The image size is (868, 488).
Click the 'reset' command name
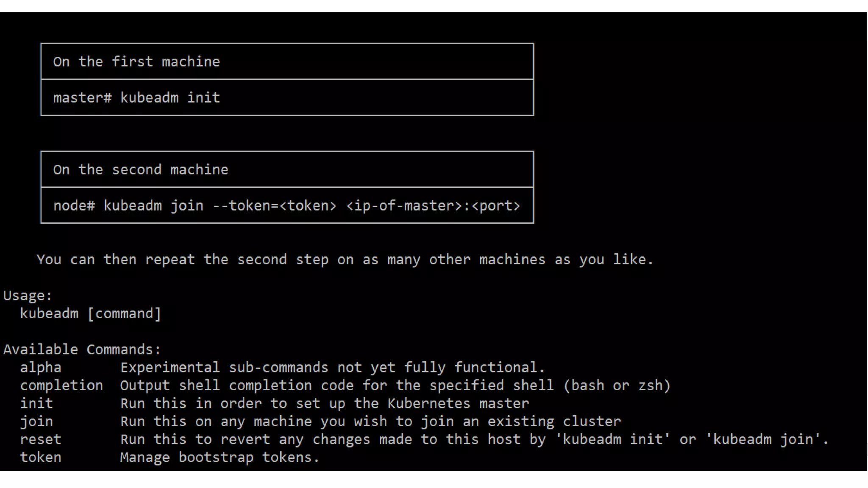point(41,440)
